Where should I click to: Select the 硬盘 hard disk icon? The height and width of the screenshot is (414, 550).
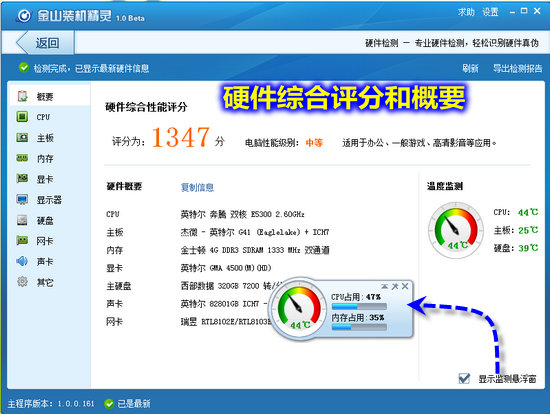click(x=22, y=220)
